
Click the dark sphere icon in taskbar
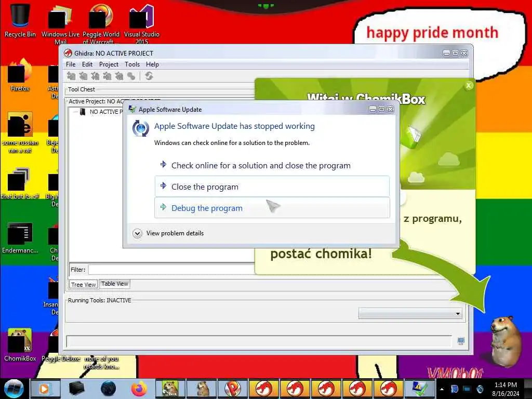[x=108, y=389]
